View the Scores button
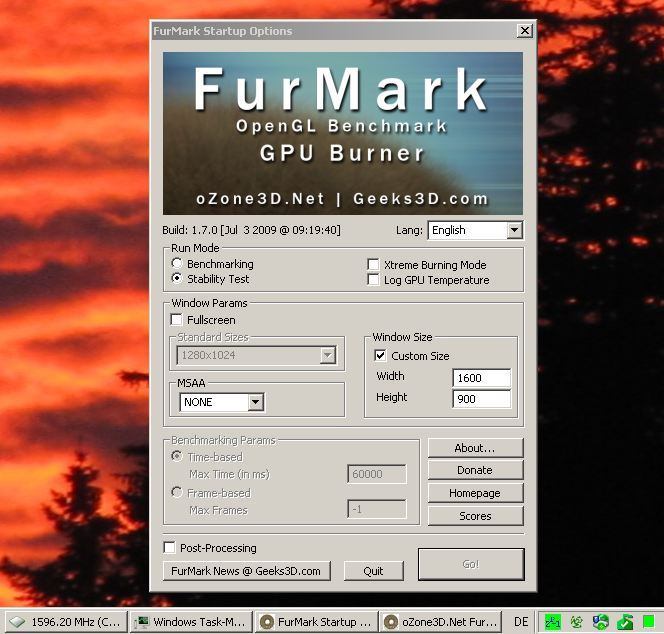 pyautogui.click(x=476, y=516)
